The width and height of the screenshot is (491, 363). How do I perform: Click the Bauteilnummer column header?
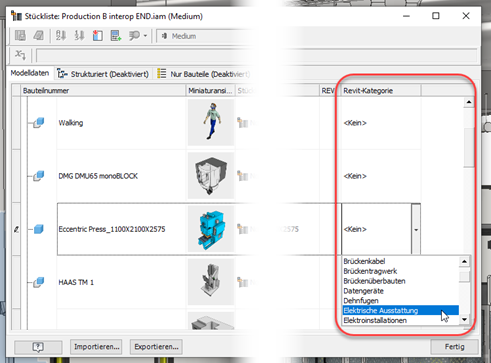click(103, 91)
